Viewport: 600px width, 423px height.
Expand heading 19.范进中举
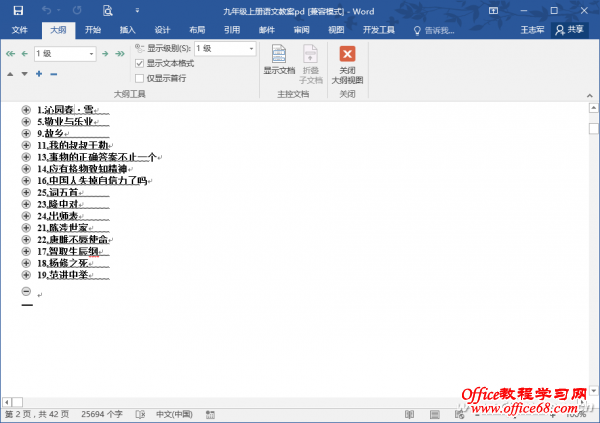[26, 275]
